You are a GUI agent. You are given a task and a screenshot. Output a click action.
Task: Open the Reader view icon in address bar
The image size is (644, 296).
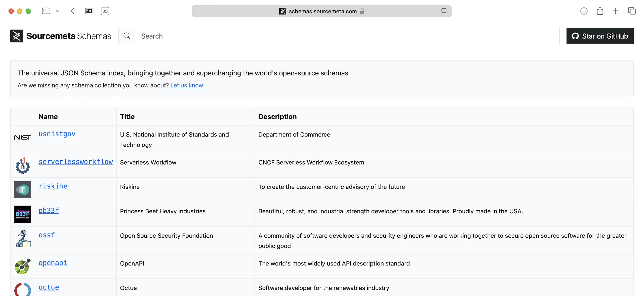tap(444, 11)
